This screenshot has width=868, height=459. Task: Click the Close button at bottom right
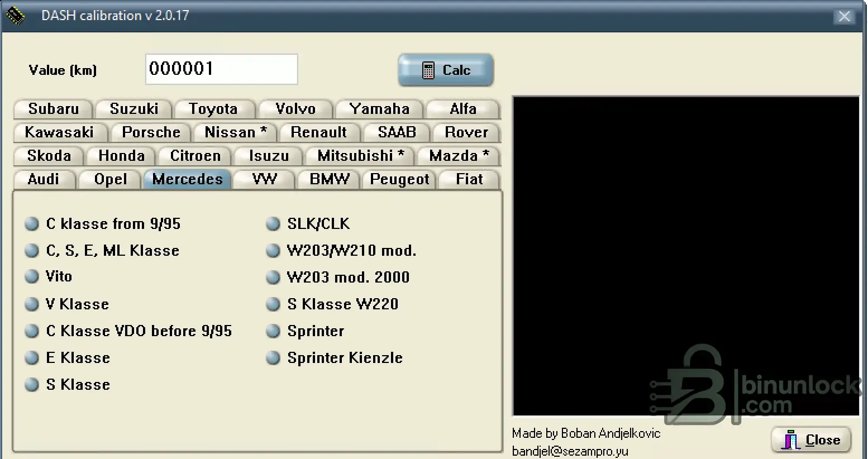coord(811,440)
